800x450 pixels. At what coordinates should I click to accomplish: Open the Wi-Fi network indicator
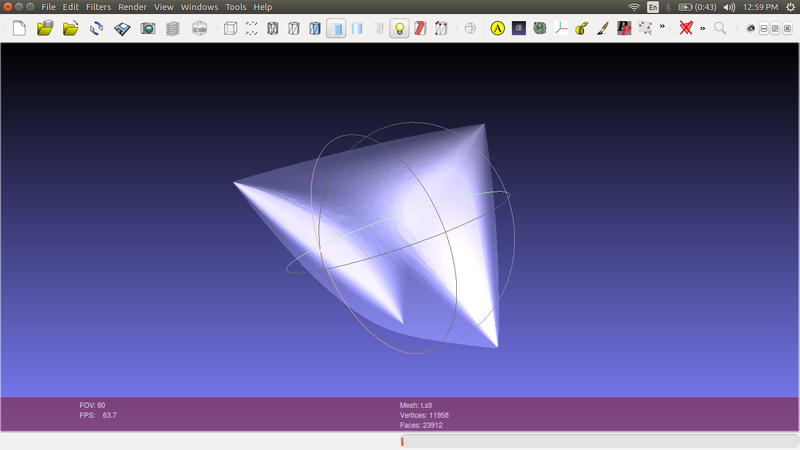tap(634, 7)
